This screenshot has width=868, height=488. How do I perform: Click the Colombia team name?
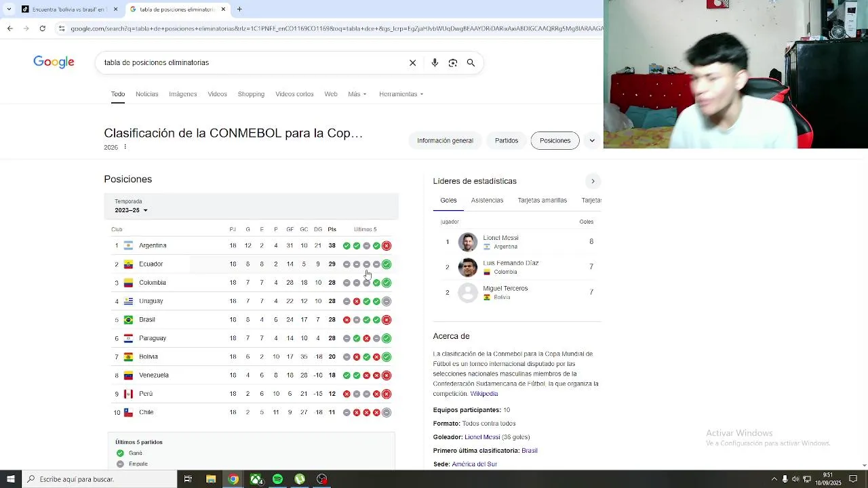click(153, 283)
